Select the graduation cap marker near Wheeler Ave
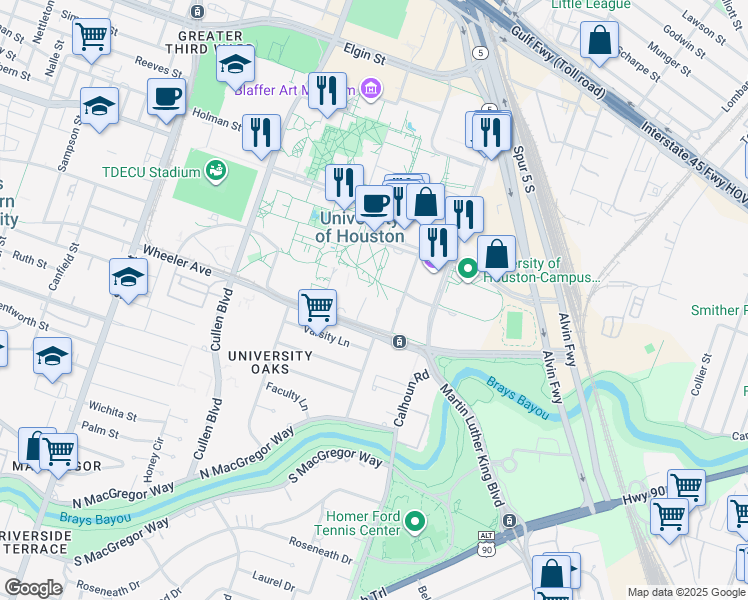Image resolution: width=748 pixels, height=600 pixels. [x=128, y=278]
